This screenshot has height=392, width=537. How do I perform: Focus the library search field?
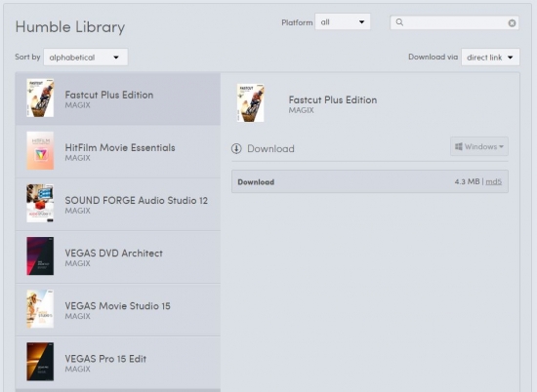454,22
